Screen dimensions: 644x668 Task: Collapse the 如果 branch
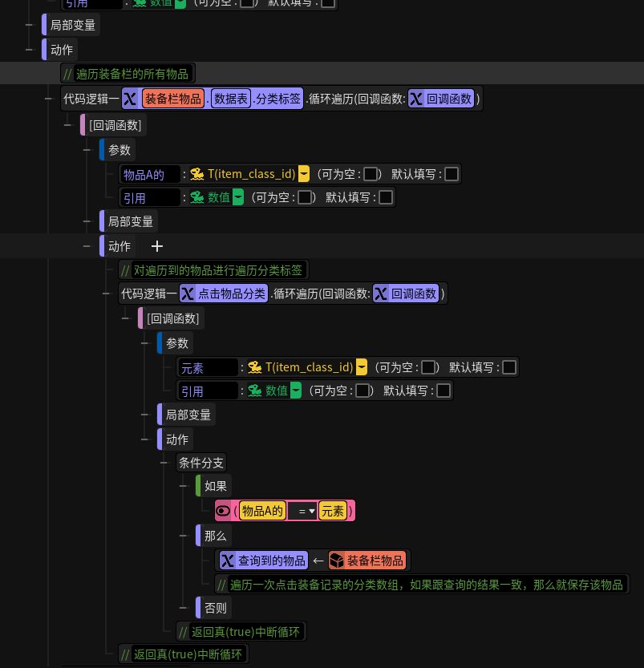(183, 486)
